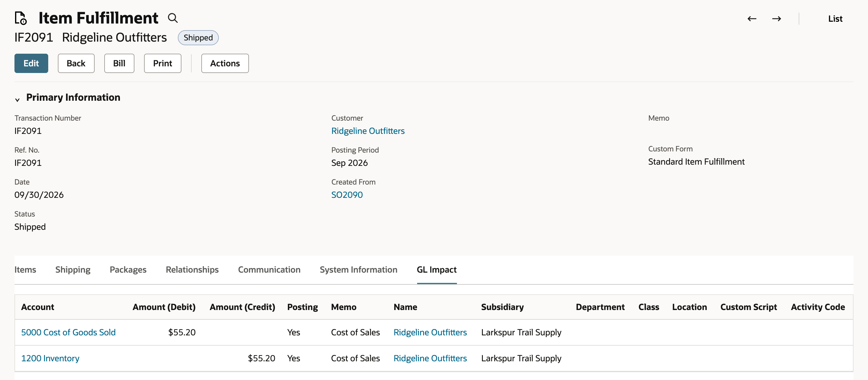Image resolution: width=868 pixels, height=380 pixels.
Task: Switch to the Packages tab
Action: pos(128,269)
